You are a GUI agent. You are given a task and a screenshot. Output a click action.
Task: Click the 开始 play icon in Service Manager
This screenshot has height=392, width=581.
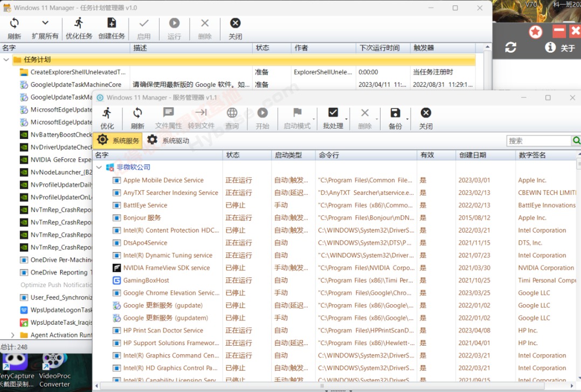tap(262, 113)
